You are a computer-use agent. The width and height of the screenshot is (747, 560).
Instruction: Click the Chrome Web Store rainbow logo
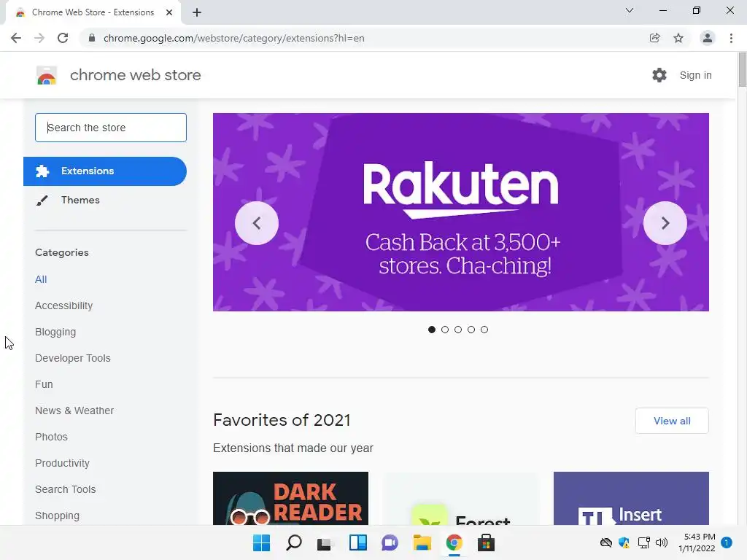tap(47, 75)
